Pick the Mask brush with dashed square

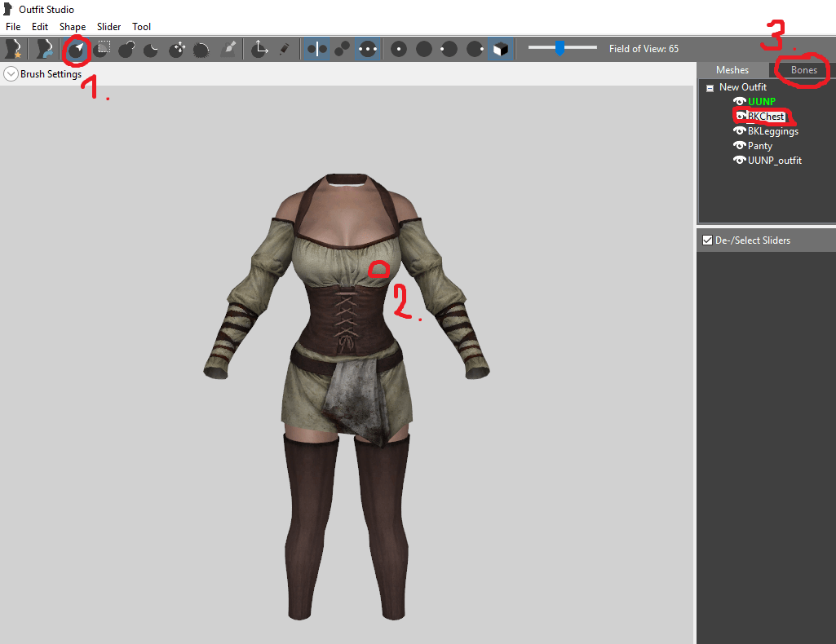coord(101,49)
